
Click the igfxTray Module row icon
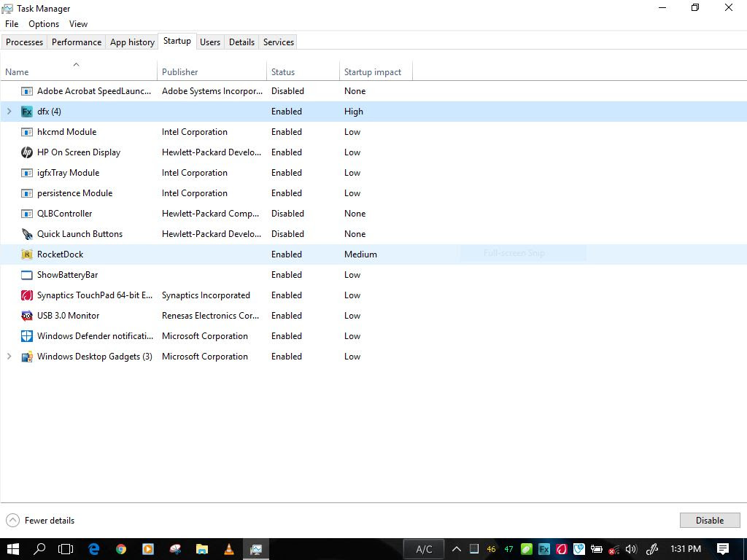(27, 173)
